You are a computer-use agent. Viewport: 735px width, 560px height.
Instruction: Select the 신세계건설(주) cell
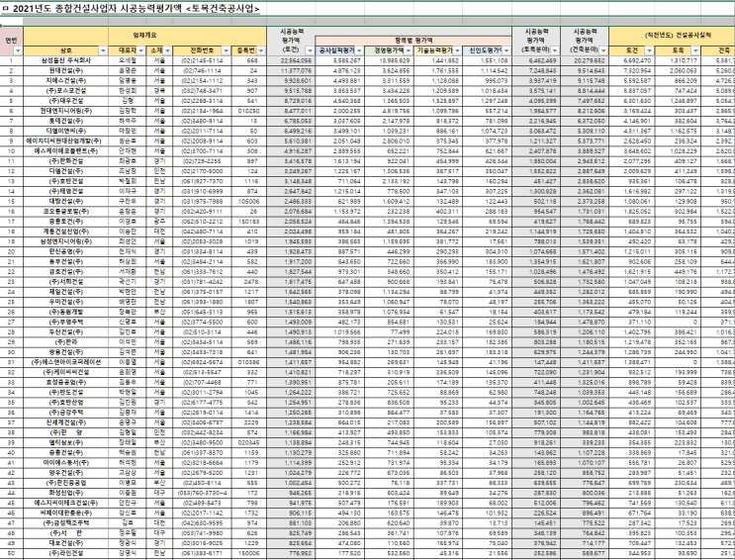click(65, 422)
